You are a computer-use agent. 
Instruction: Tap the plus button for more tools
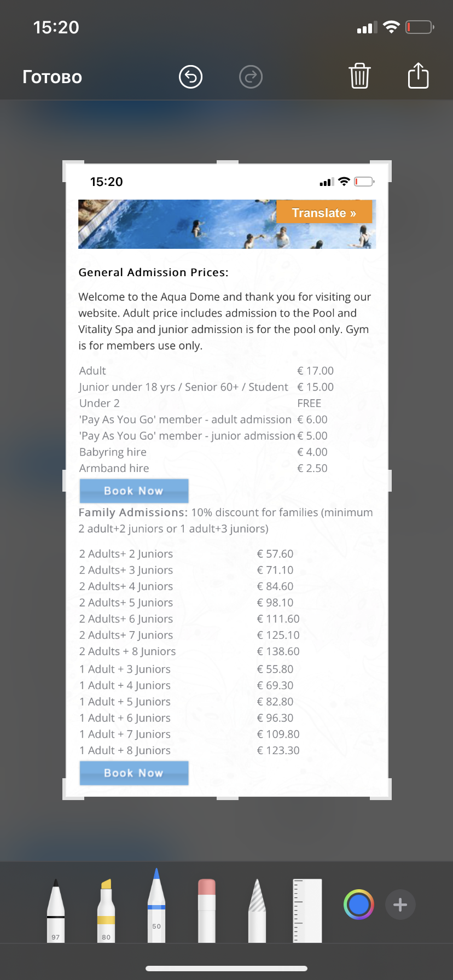pyautogui.click(x=400, y=905)
